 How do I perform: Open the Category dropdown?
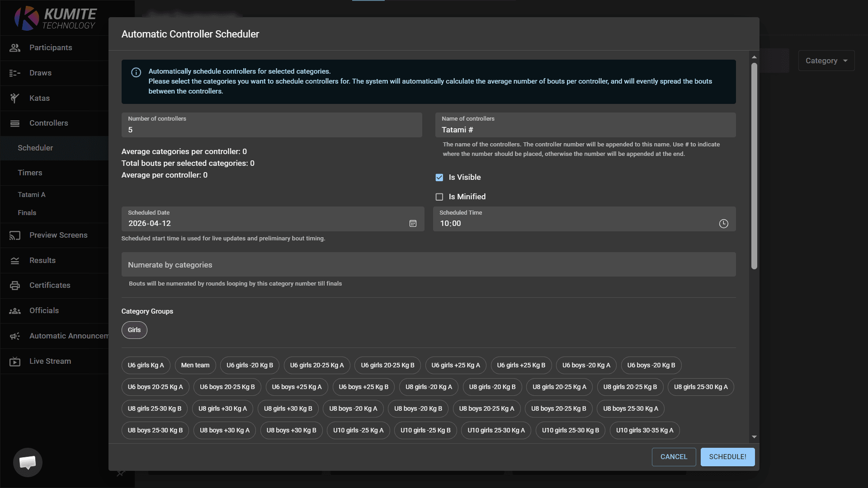click(x=826, y=60)
